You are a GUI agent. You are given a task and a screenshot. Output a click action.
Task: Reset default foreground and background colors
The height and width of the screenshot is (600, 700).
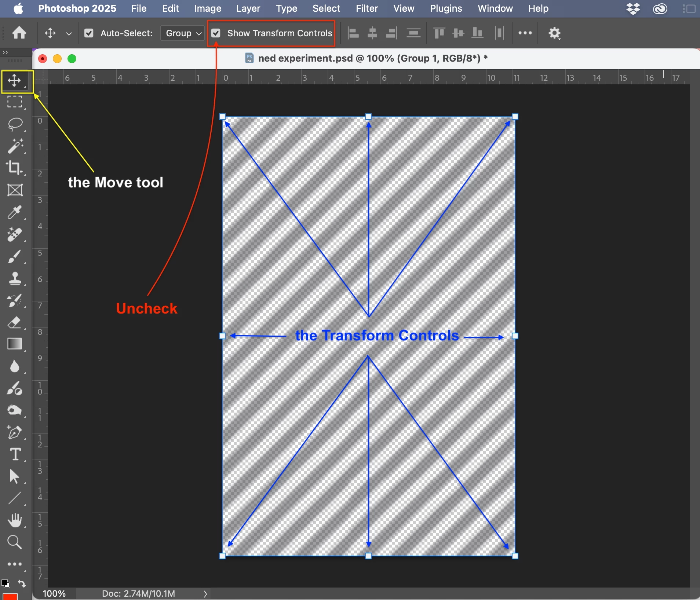(x=6, y=583)
